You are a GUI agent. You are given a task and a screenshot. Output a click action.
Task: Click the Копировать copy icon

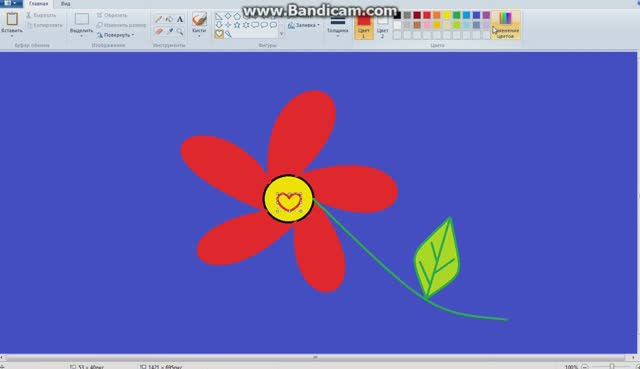[x=29, y=25]
